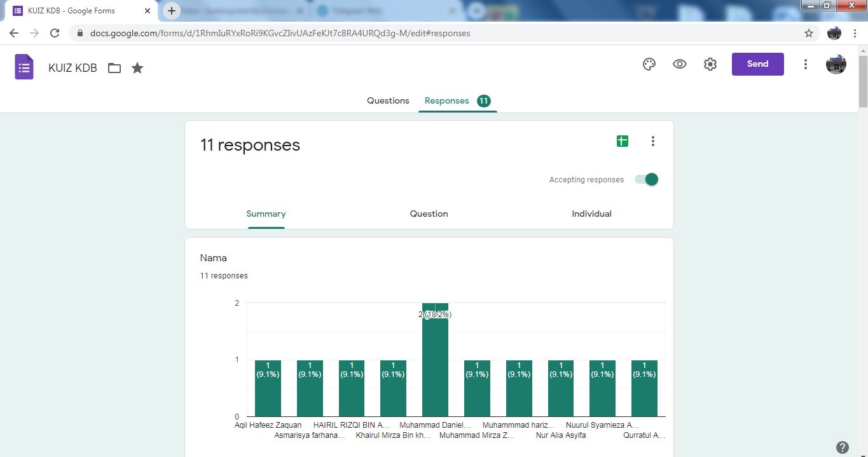Image resolution: width=868 pixels, height=457 pixels.
Task: Open the more options menu beside Send
Action: point(806,64)
